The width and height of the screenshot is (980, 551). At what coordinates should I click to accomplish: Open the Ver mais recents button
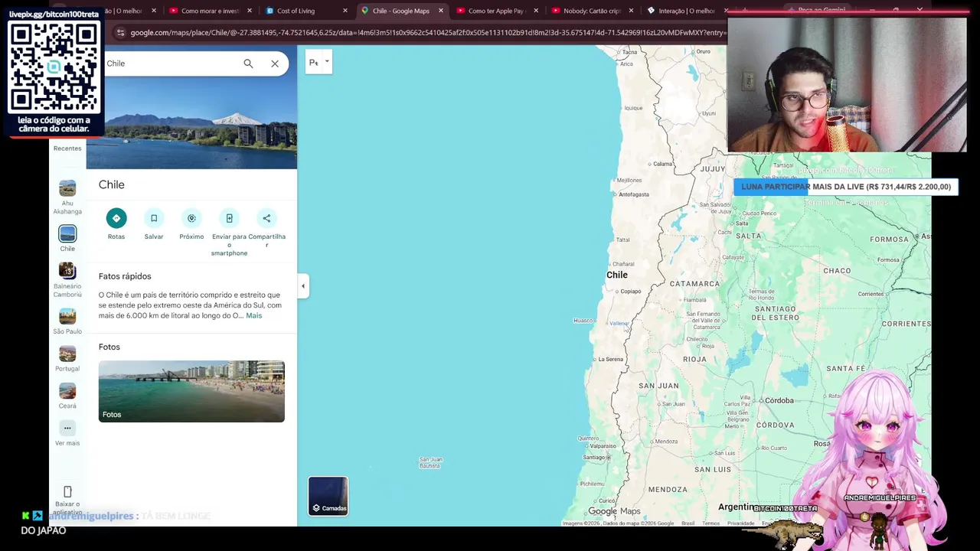[67, 429]
